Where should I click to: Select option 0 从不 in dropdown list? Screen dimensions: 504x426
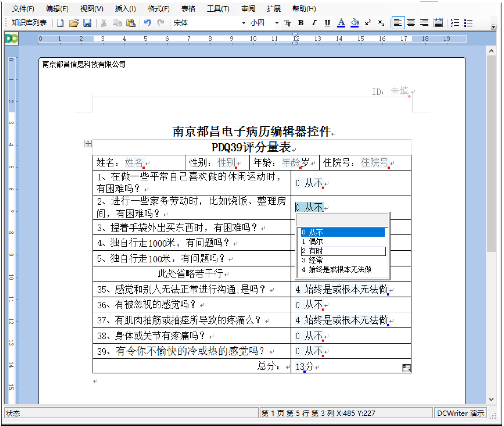[343, 232]
